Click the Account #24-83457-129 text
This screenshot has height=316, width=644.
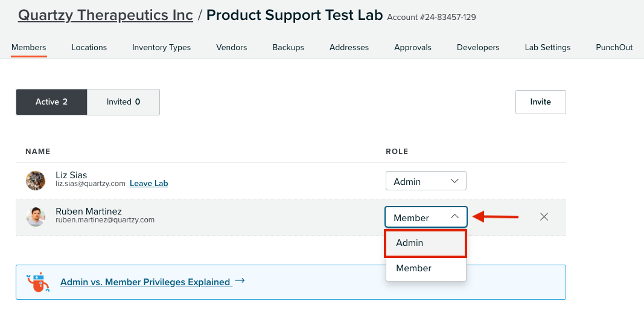click(x=432, y=18)
